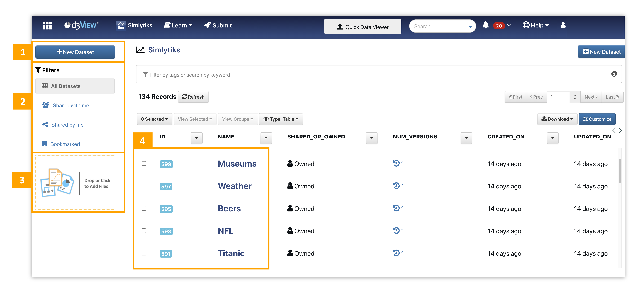Viewport: 644px width, 296px height.
Task: Click the table next columns arrow
Action: [620, 130]
